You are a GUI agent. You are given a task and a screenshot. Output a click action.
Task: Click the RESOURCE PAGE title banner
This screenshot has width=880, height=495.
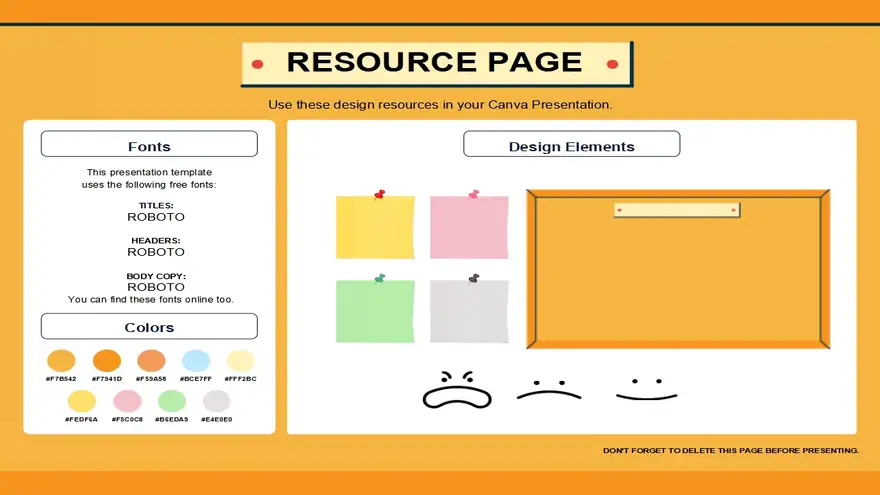(437, 64)
